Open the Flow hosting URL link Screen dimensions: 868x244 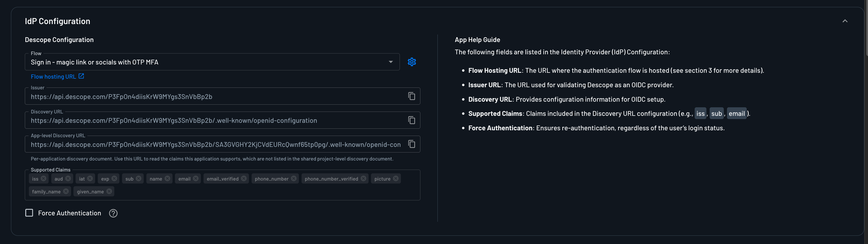[57, 77]
